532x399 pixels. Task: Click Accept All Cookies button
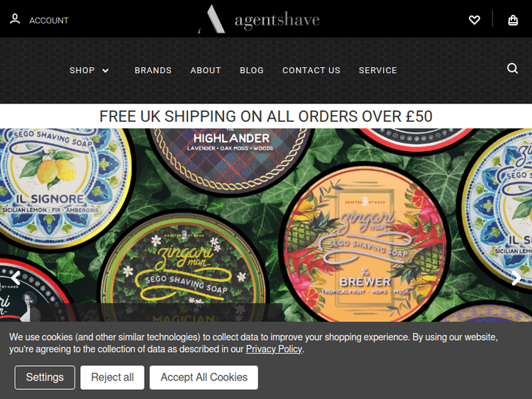(204, 377)
